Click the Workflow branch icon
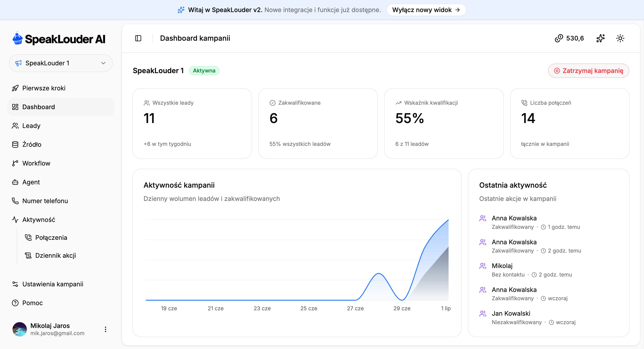The image size is (644, 349). [x=15, y=163]
